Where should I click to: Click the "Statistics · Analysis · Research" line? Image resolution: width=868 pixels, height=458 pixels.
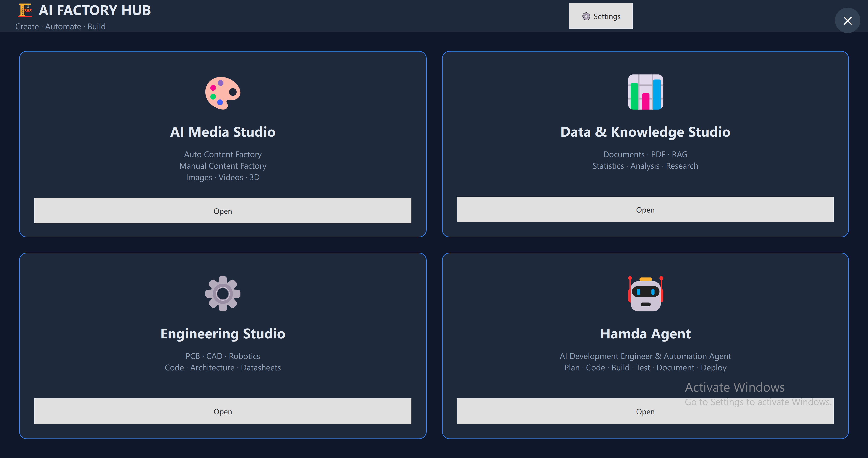click(645, 166)
